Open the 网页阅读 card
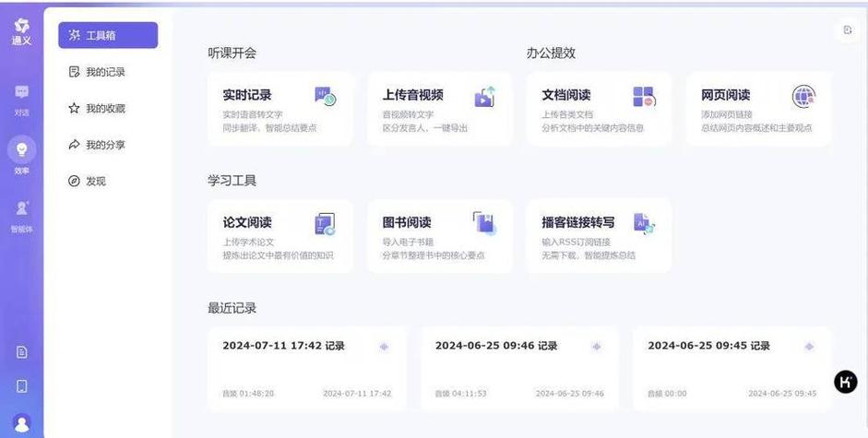 pos(758,109)
